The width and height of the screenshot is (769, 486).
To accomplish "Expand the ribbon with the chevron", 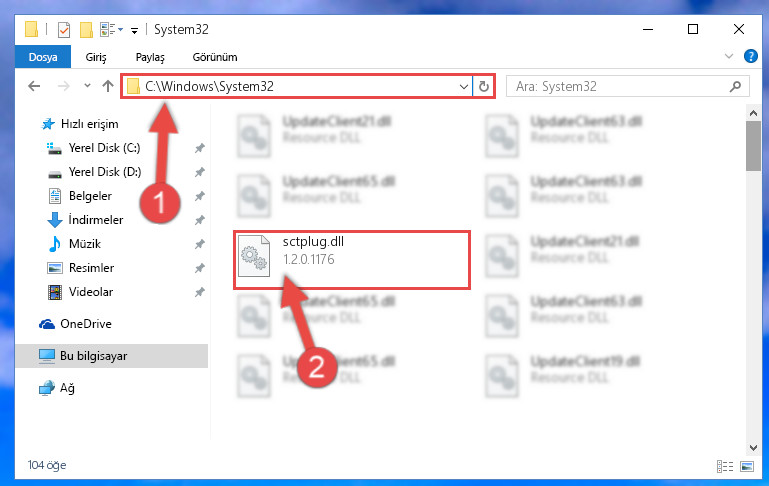I will [x=729, y=56].
